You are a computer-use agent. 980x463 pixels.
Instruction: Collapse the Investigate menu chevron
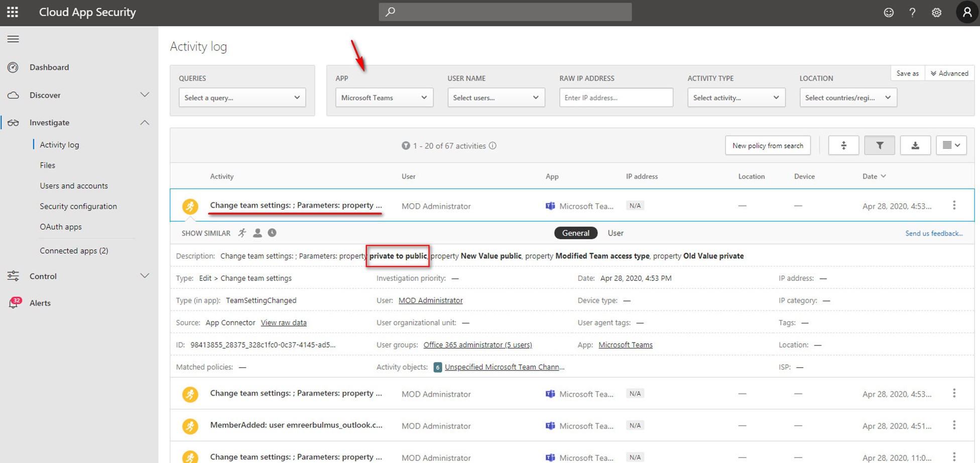145,122
